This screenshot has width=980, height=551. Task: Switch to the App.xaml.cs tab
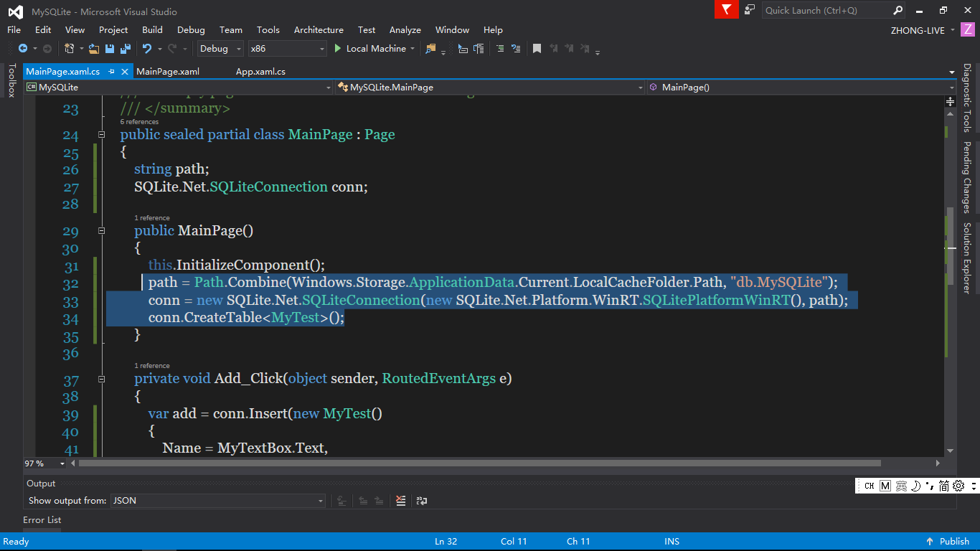click(x=260, y=72)
